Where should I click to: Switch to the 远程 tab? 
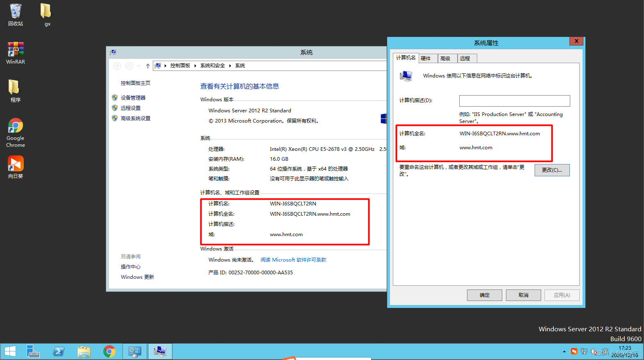[467, 59]
